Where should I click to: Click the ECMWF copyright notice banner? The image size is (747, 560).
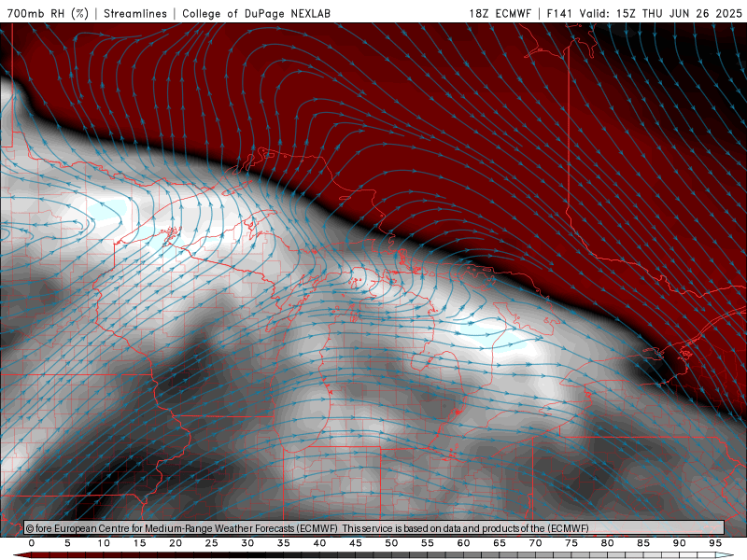pos(374,528)
